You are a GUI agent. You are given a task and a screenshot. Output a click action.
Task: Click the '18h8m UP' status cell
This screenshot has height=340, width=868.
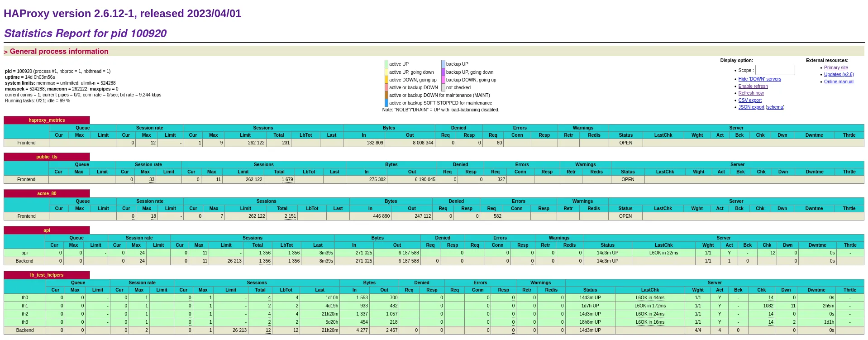tap(590, 322)
